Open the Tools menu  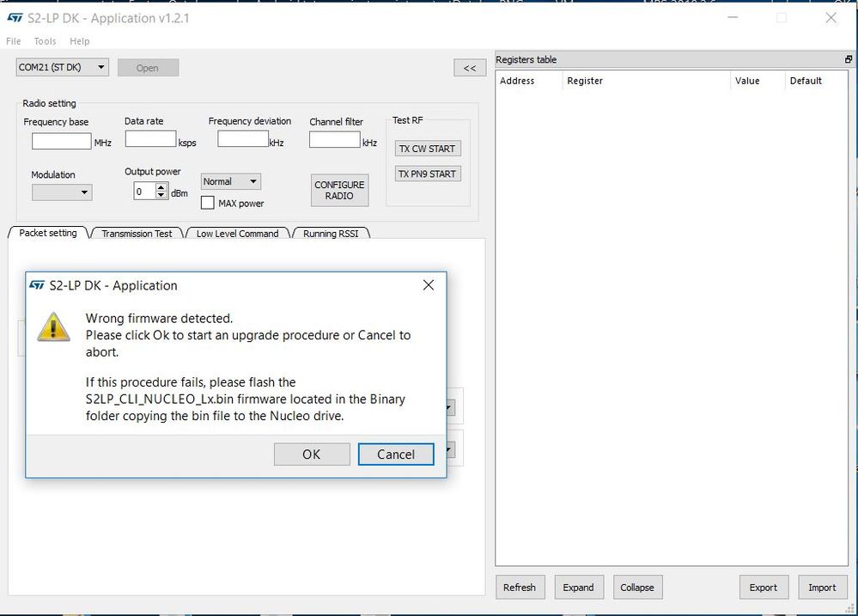(45, 41)
